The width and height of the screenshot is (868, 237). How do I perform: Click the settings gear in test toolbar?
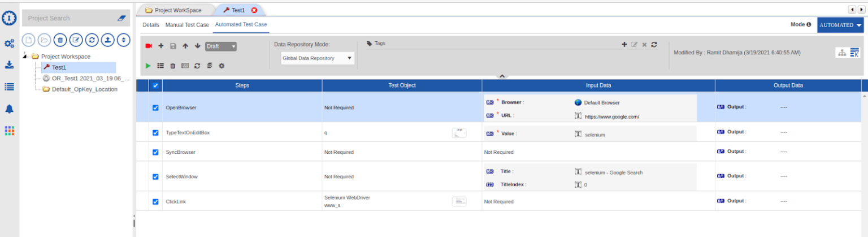[x=222, y=66]
